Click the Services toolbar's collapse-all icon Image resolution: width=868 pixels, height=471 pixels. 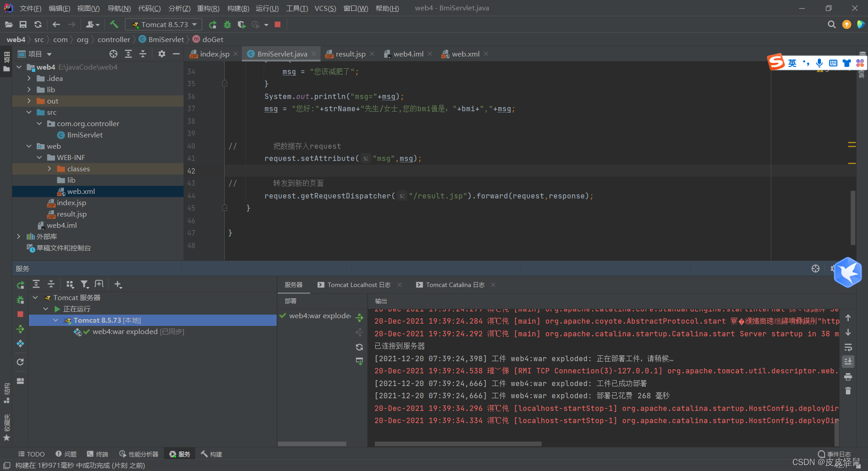coord(51,284)
